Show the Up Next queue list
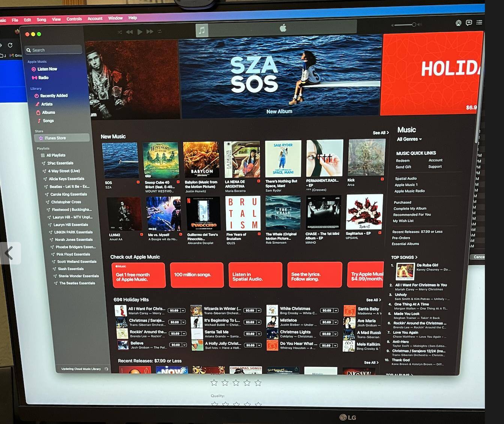The height and width of the screenshot is (424, 504). click(x=479, y=22)
